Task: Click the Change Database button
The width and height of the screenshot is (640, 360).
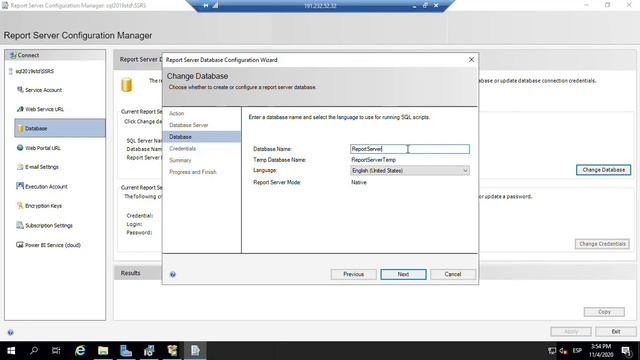Action: [x=603, y=170]
